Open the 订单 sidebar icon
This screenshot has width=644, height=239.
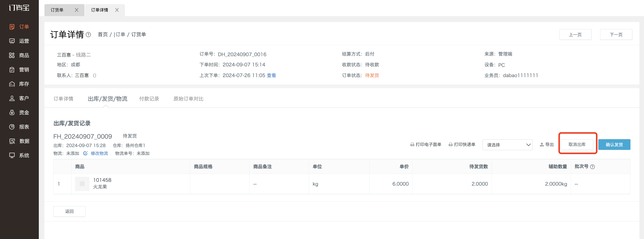point(12,27)
